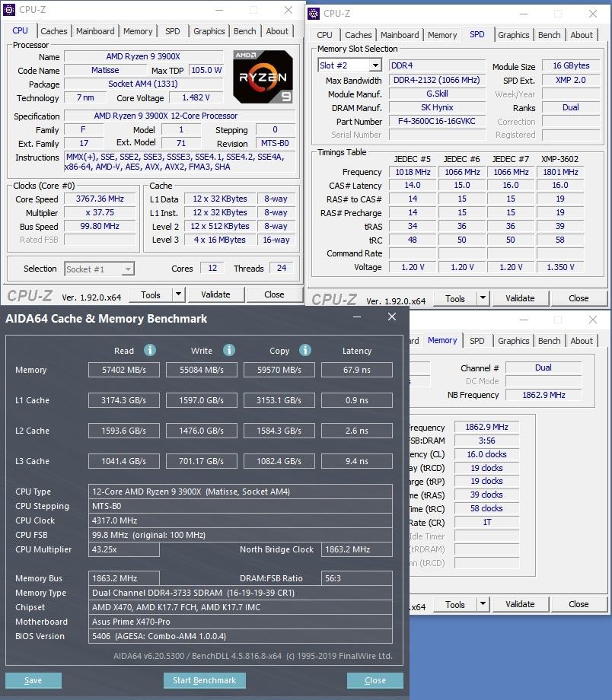The height and width of the screenshot is (700, 612).
Task: Click Start Benchmark in AIDA64
Action: coord(205,680)
